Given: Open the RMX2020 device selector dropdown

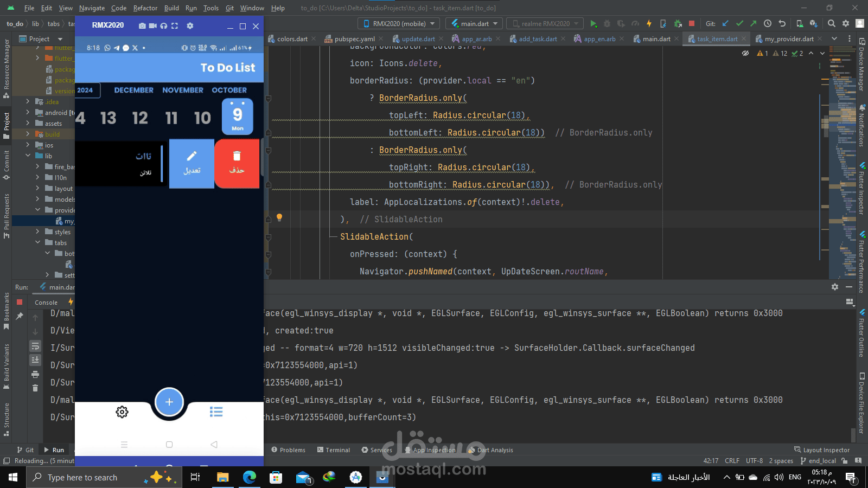Looking at the screenshot, I should pyautogui.click(x=399, y=23).
